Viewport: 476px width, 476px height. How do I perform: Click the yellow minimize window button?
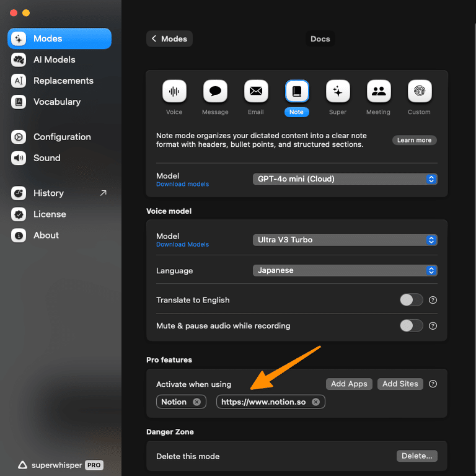26,13
